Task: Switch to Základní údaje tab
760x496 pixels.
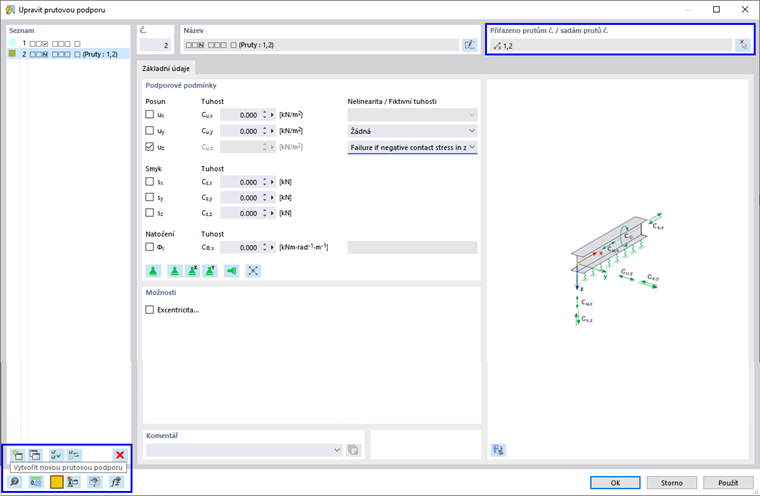Action: [x=166, y=68]
